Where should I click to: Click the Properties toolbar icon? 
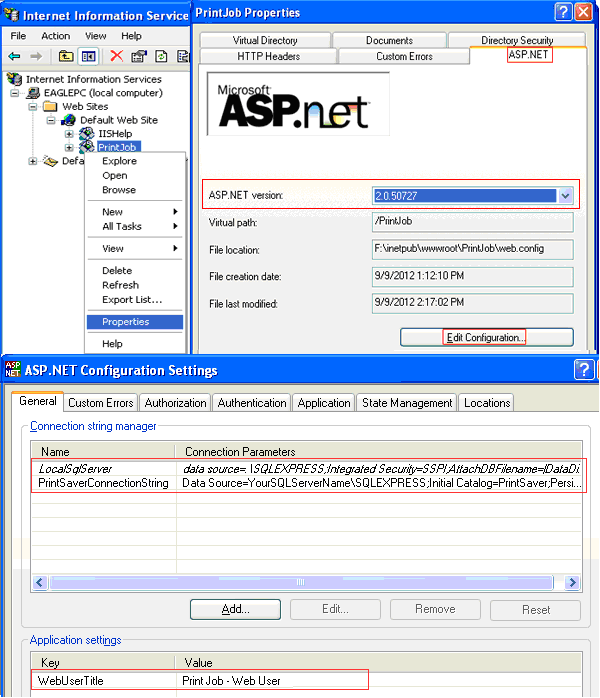(x=139, y=56)
